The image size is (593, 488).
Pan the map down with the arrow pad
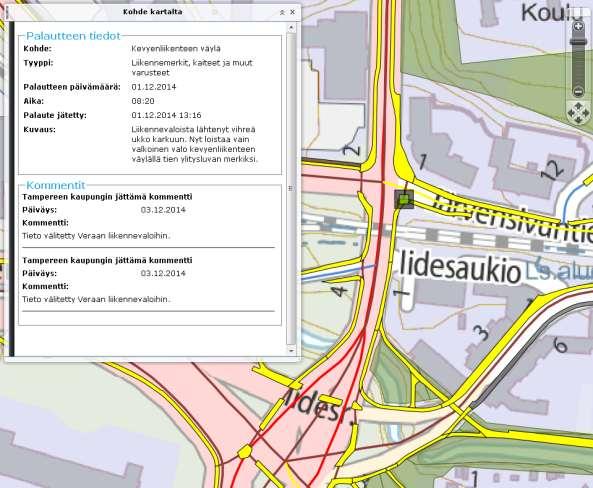click(578, 120)
